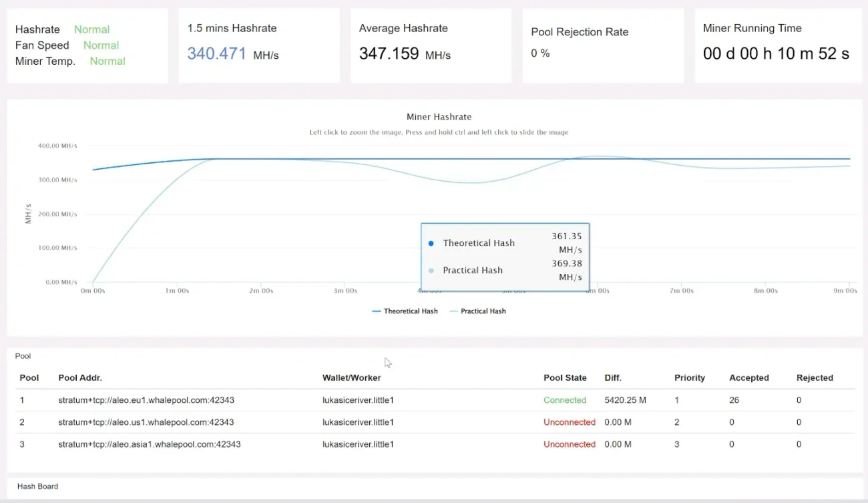Click the Wallet/Worker column header

[351, 378]
